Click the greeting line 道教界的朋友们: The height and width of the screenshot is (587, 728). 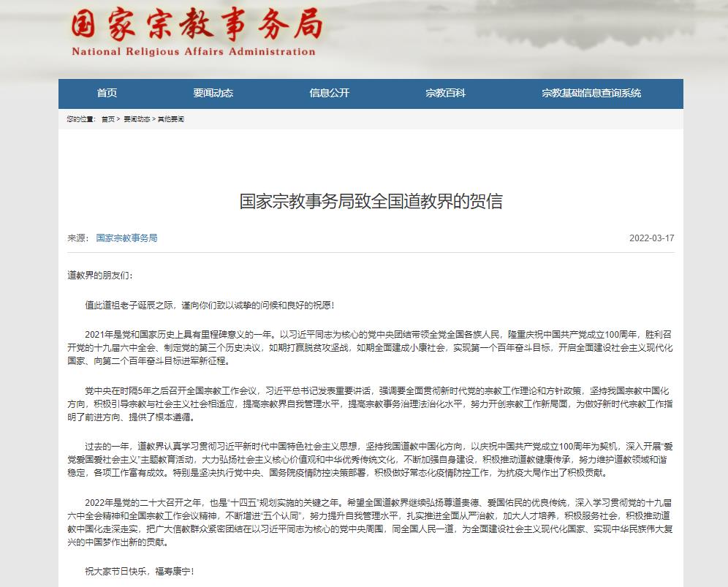pos(100,276)
